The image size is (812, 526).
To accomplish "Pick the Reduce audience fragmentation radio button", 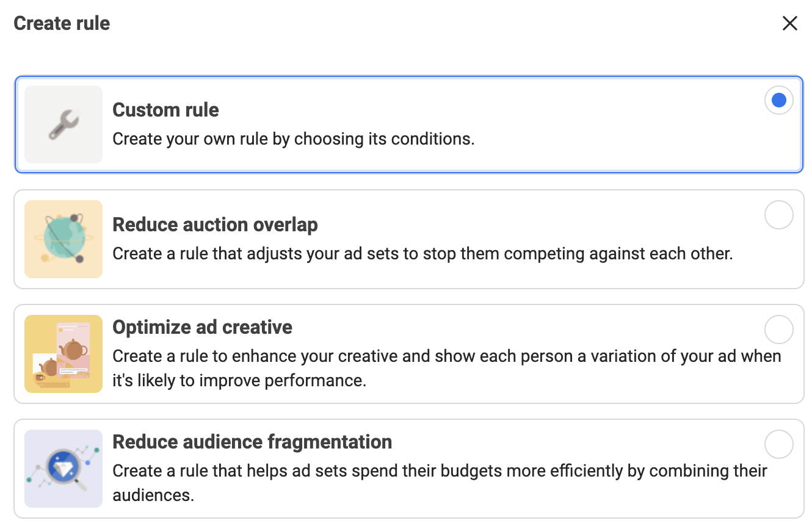I will (x=778, y=444).
